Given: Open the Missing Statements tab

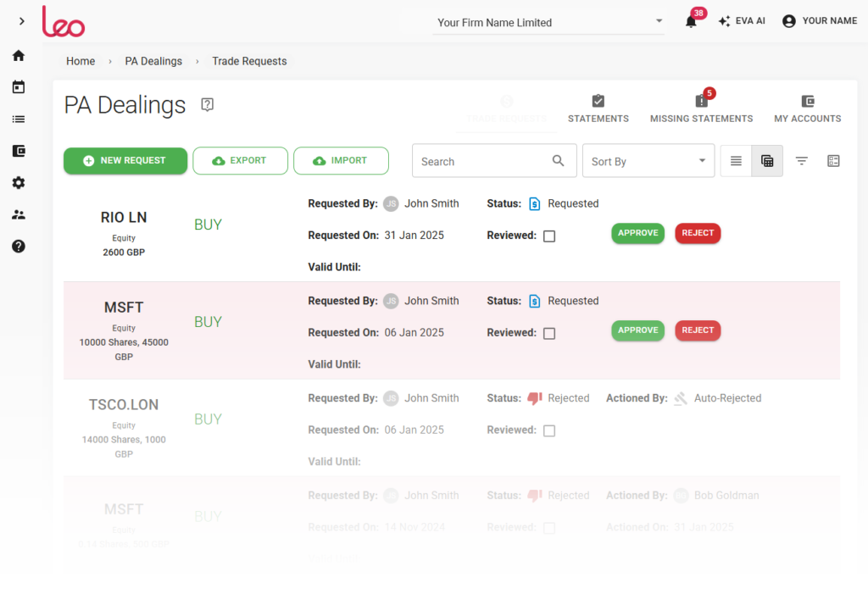Looking at the screenshot, I should click(x=701, y=108).
